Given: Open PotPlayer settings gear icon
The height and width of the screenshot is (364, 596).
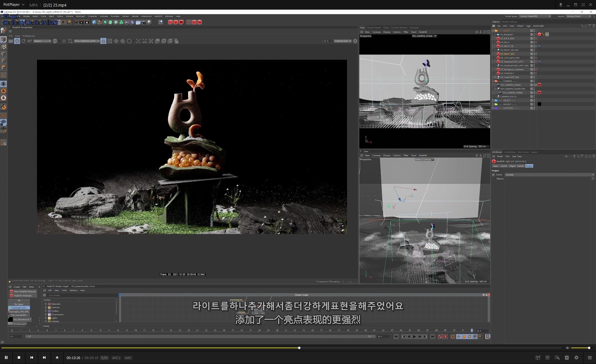Looking at the screenshot, I should [576, 357].
